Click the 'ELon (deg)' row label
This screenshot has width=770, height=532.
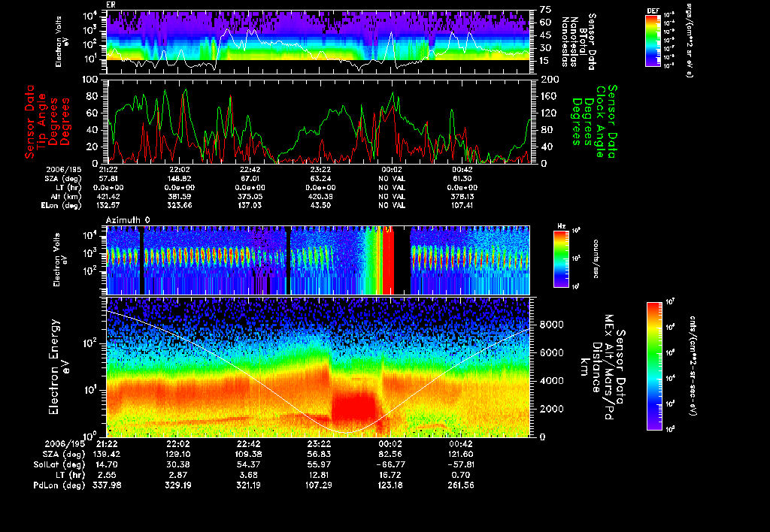coord(62,205)
